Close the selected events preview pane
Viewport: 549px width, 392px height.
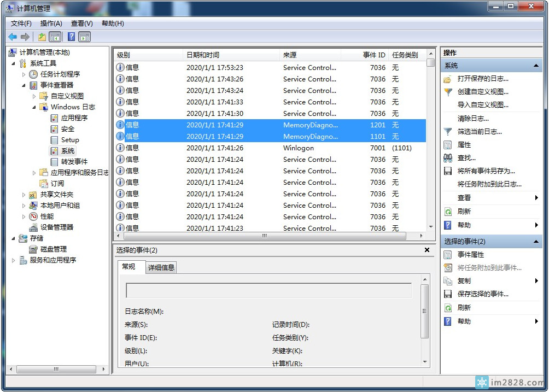point(427,250)
